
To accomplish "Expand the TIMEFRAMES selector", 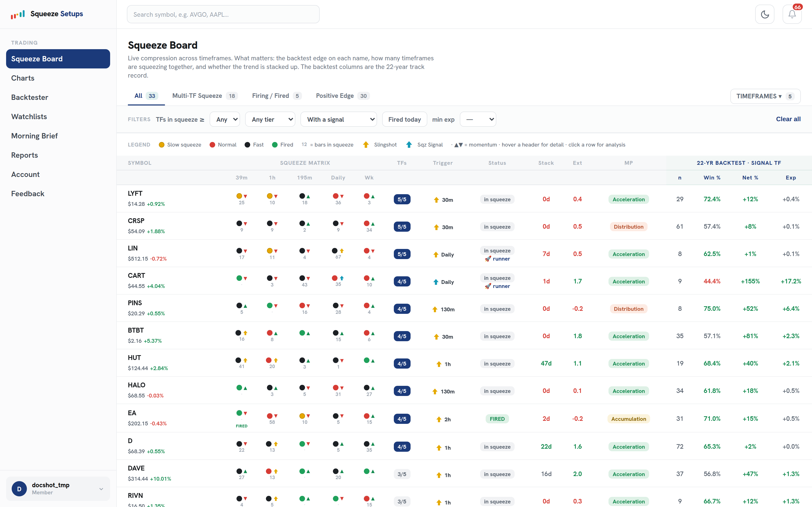I will tap(765, 96).
